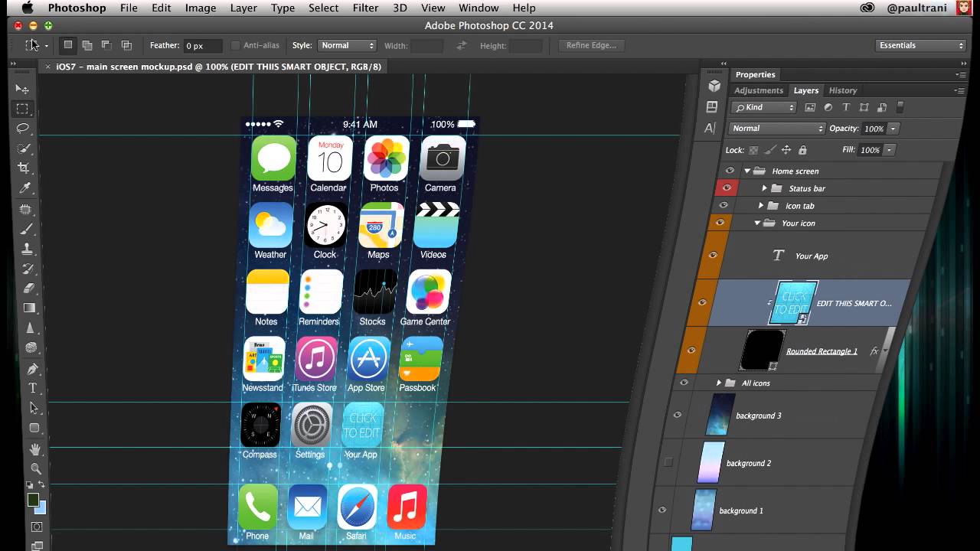Open the 3D panel dock icon
Viewport: 980px width, 551px height.
714,86
